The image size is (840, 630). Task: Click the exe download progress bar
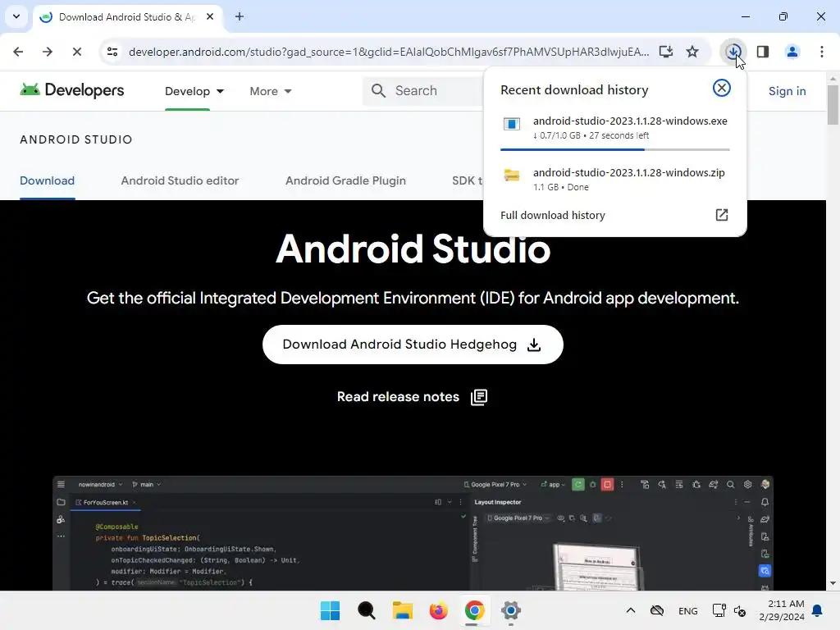point(615,149)
